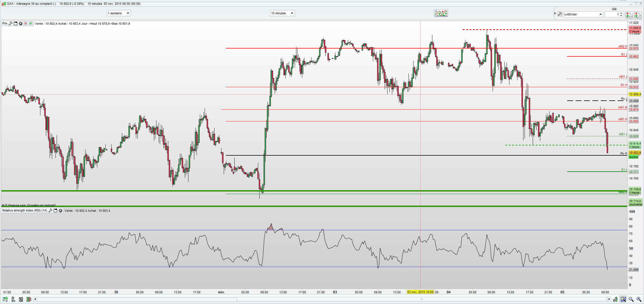Open the Prix panel wrench settings

pos(11,24)
